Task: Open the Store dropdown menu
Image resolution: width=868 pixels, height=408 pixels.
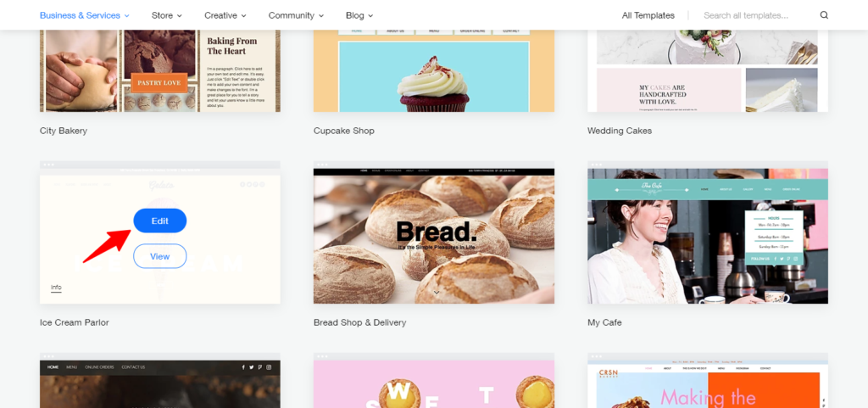Action: (x=167, y=15)
